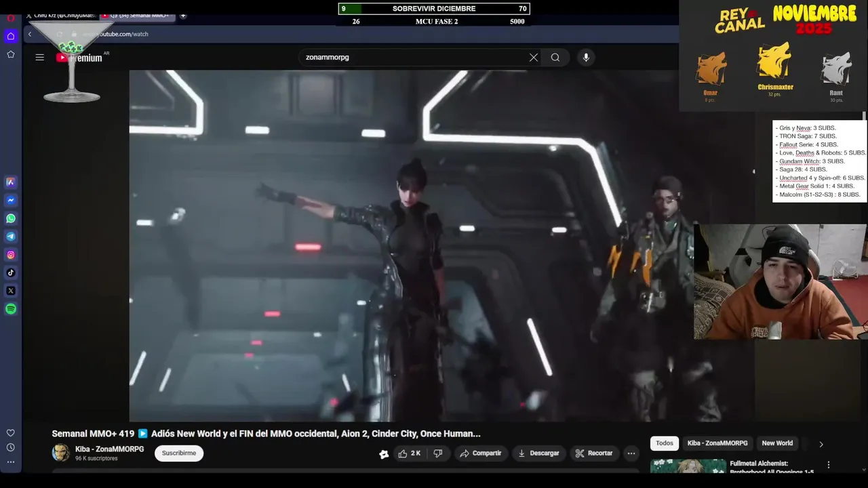Open more actions dots next to Recortar
This screenshot has width=868, height=488.
click(x=631, y=453)
